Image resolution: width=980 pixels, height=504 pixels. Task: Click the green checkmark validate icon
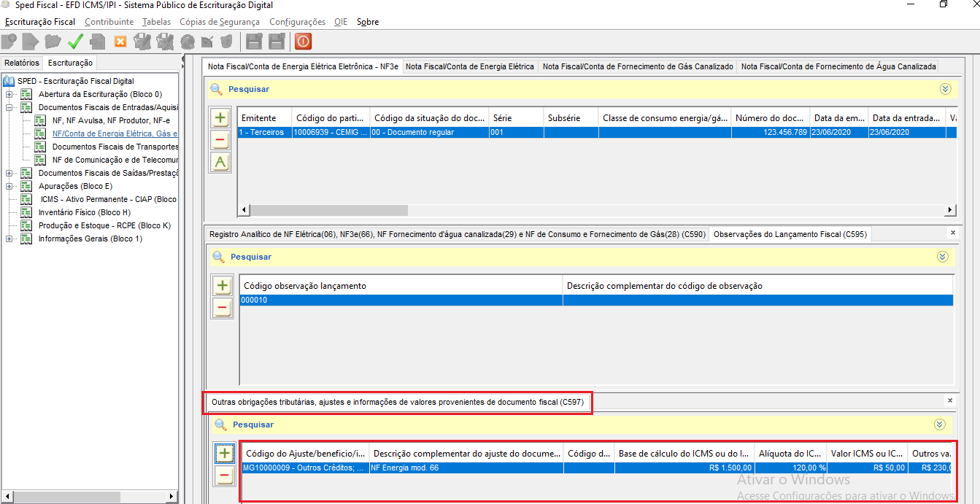(x=75, y=42)
